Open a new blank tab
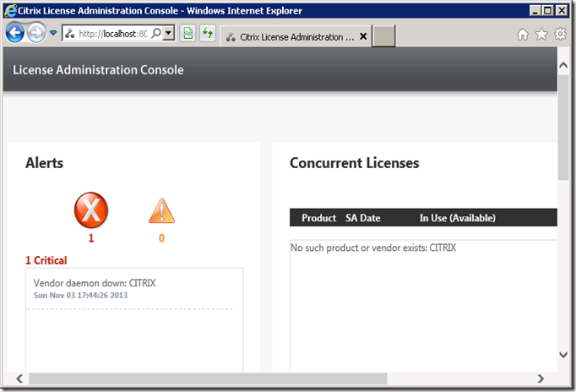The image size is (576, 392). tap(383, 36)
